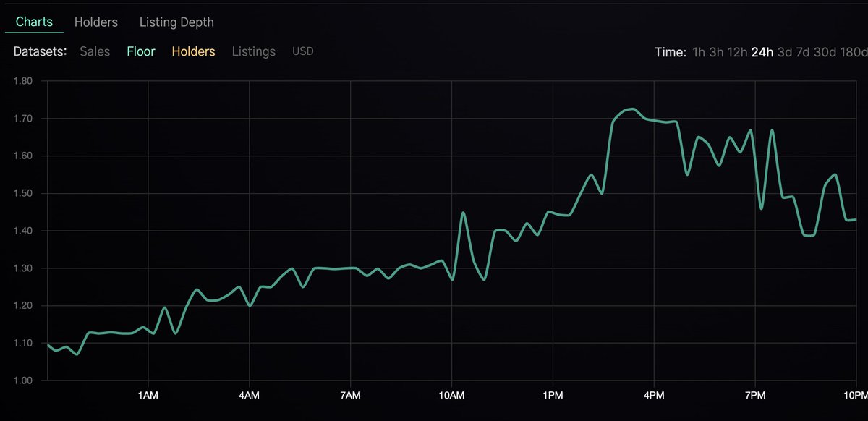
Task: Set time range to 12h
Action: click(738, 52)
